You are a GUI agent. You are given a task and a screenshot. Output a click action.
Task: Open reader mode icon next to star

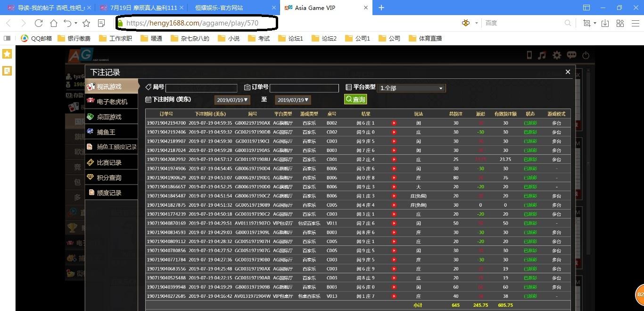click(101, 23)
